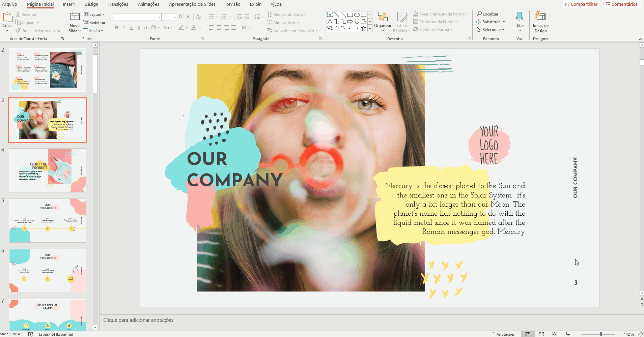Click the Novo Slide icon

click(x=75, y=17)
